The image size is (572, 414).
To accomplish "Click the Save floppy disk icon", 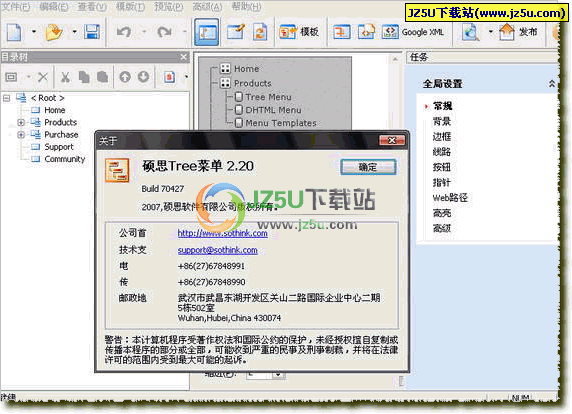I will [x=92, y=32].
